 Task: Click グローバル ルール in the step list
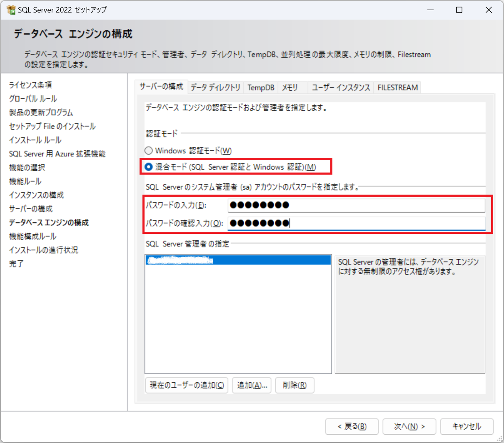click(x=33, y=99)
